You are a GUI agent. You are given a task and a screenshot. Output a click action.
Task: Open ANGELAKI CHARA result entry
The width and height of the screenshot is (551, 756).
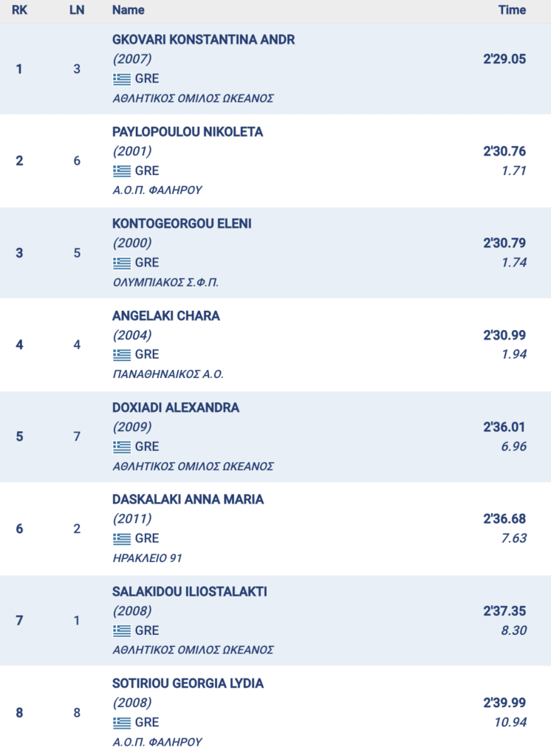pos(166,316)
